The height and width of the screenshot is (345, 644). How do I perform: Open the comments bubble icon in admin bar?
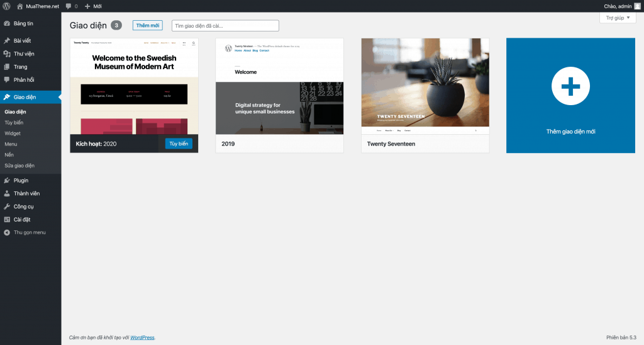(68, 6)
